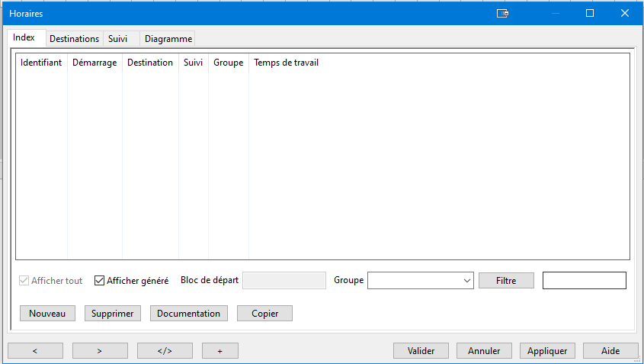Open the Groupe dropdown list
The image size is (644, 364).
[x=467, y=281]
